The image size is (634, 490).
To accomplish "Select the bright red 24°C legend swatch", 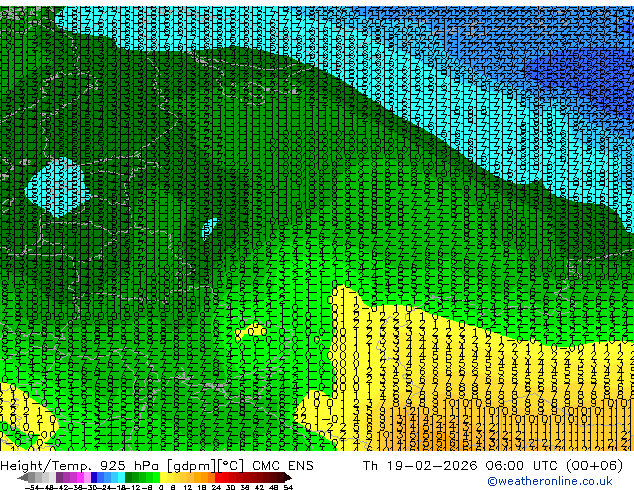I will pyautogui.click(x=218, y=477).
